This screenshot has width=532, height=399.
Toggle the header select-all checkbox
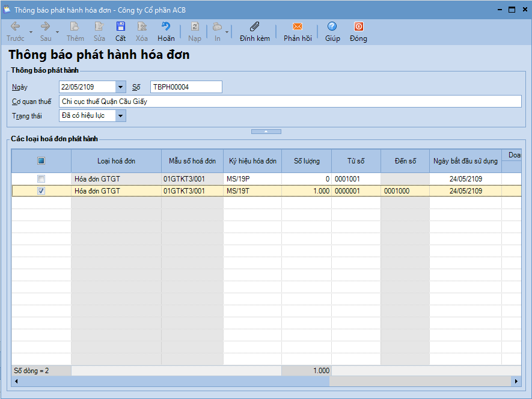click(41, 161)
